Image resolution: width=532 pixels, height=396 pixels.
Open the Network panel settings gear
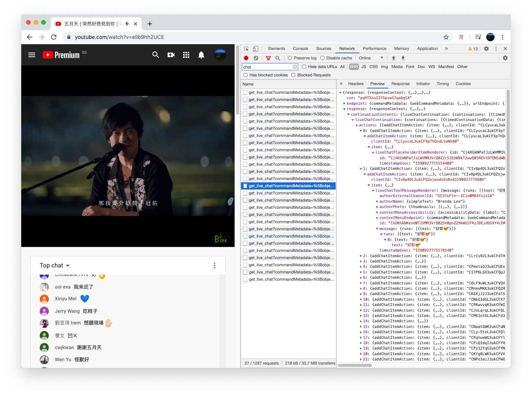pyautogui.click(x=505, y=58)
